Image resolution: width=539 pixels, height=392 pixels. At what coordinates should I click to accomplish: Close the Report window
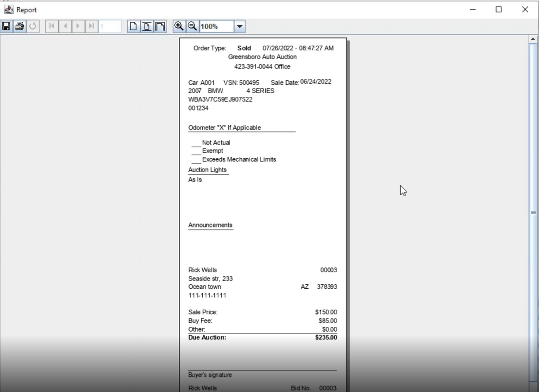coord(525,10)
